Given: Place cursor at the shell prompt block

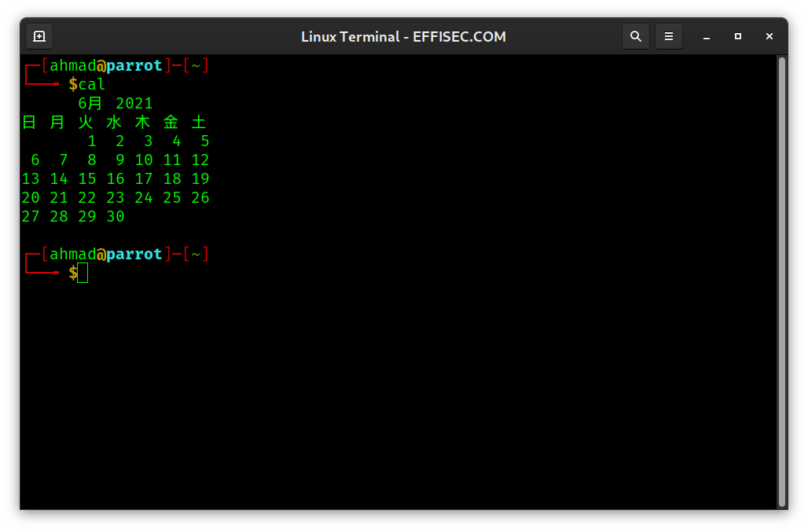Looking at the screenshot, I should pyautogui.click(x=82, y=272).
